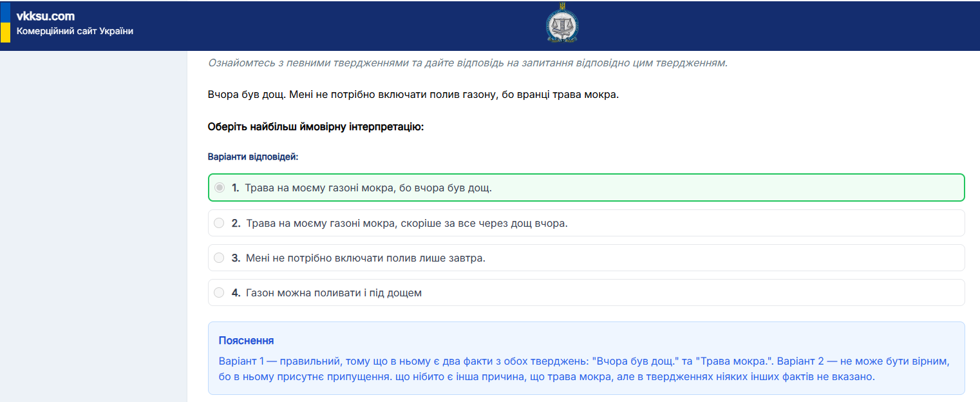Click the judicial emblem logo in header
The width and height of the screenshot is (980, 402).
point(562,24)
